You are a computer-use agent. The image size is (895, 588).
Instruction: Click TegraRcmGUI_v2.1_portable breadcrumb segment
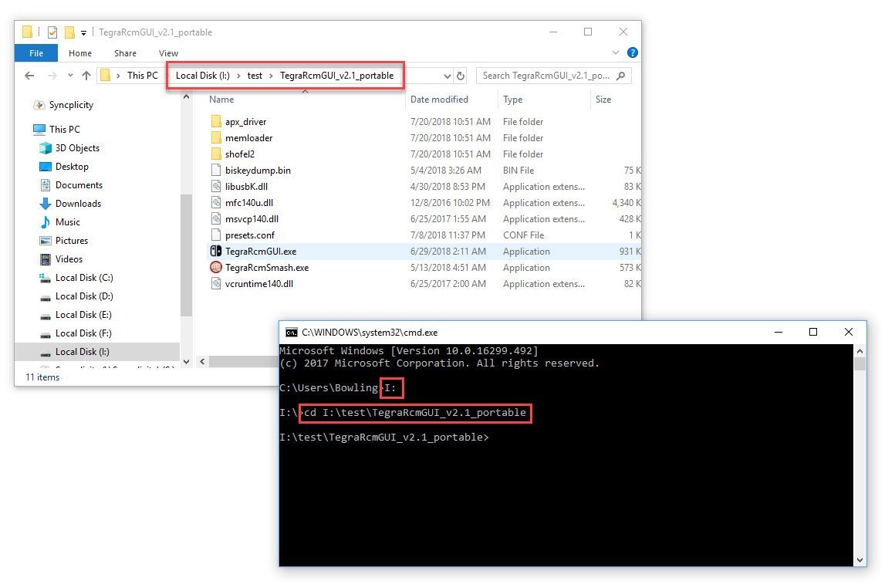tap(336, 76)
